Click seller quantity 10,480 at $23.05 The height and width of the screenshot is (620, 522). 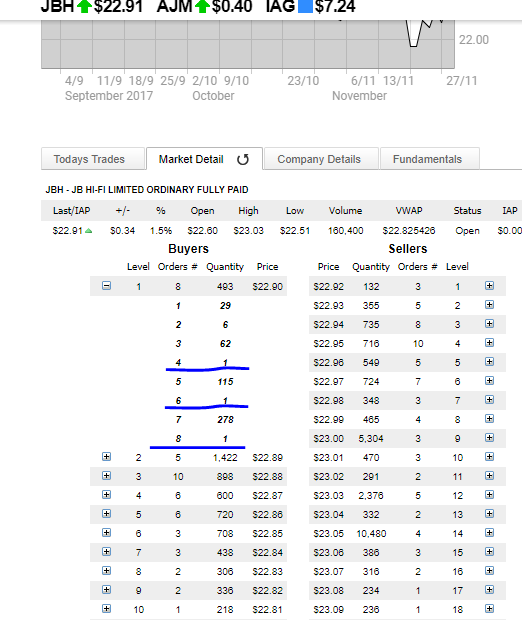[371, 534]
